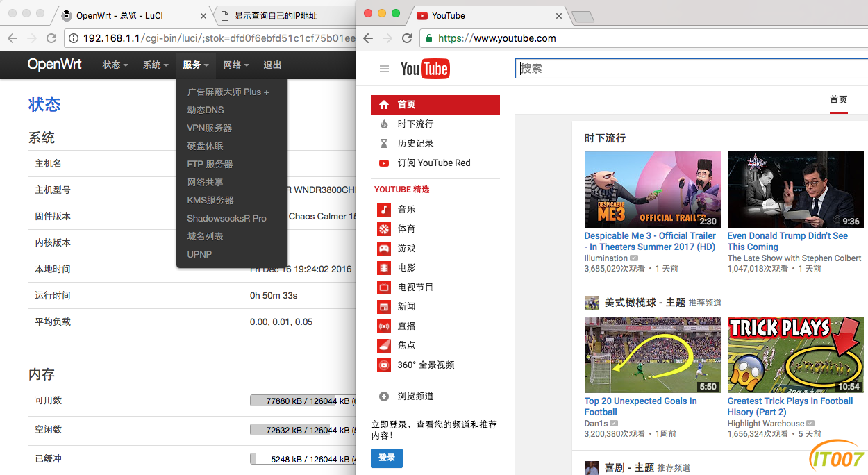Click the 可用数 memory progress bar
The width and height of the screenshot is (868, 475).
(303, 401)
